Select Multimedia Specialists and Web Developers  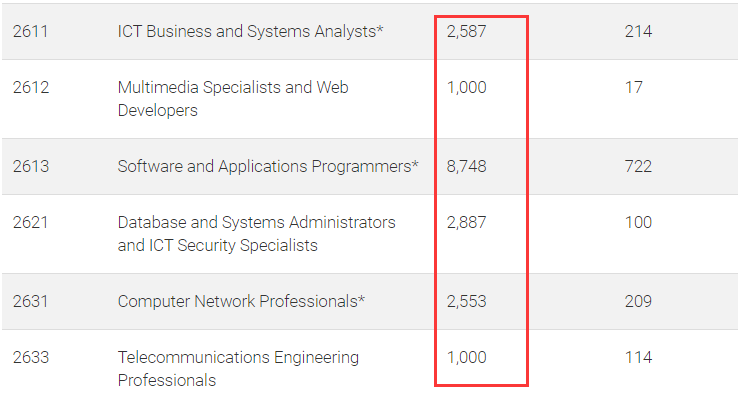(233, 99)
